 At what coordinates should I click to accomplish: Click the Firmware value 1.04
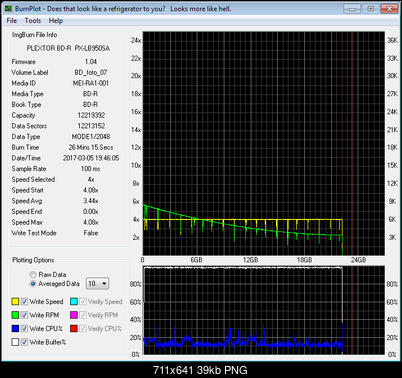click(x=91, y=62)
